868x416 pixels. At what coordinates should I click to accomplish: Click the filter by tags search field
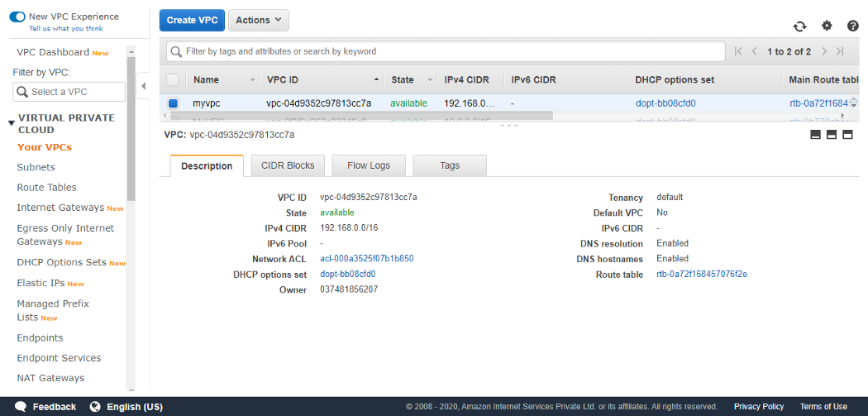(445, 51)
